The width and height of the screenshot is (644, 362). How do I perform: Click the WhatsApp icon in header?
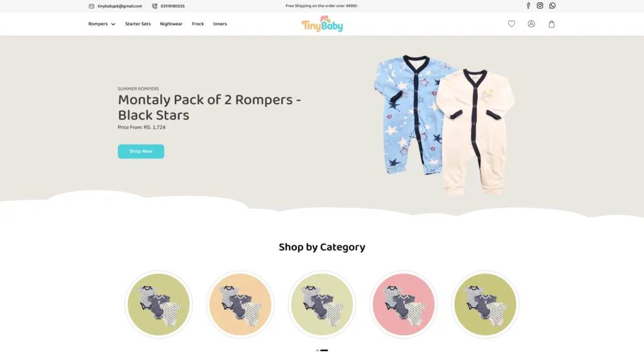(552, 6)
